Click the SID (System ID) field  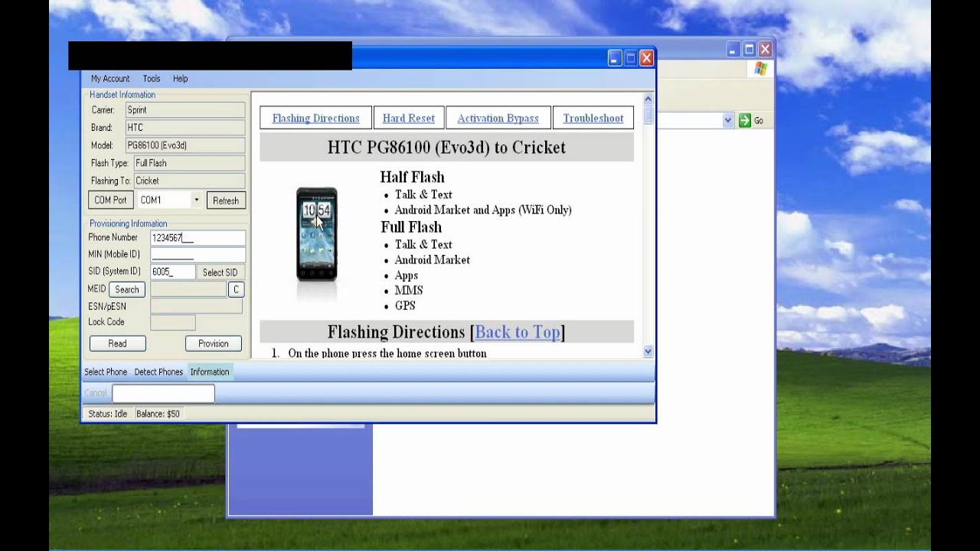(x=172, y=272)
